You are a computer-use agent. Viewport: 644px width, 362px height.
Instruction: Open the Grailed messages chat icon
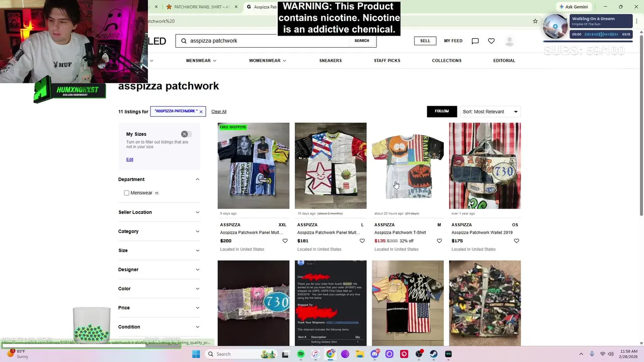point(475,41)
